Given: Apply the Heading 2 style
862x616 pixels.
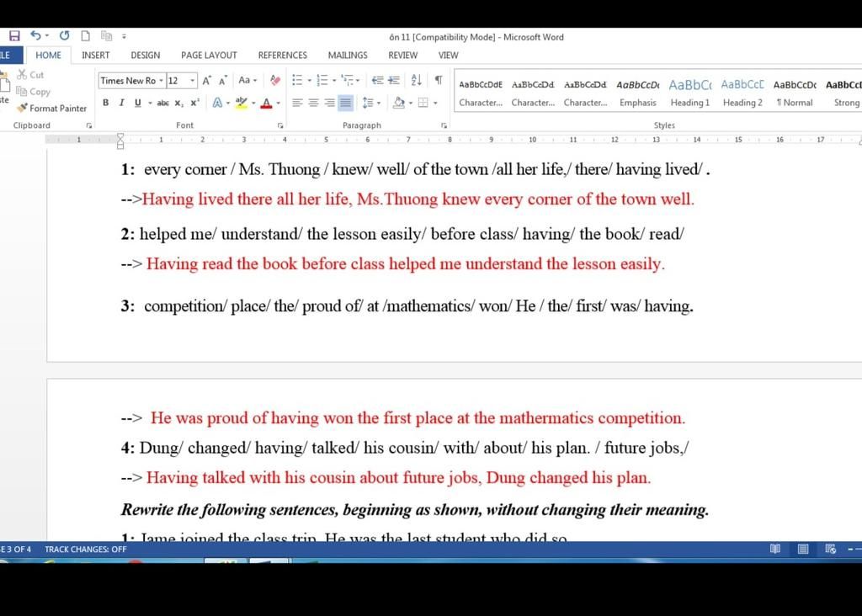Looking at the screenshot, I should click(x=742, y=93).
